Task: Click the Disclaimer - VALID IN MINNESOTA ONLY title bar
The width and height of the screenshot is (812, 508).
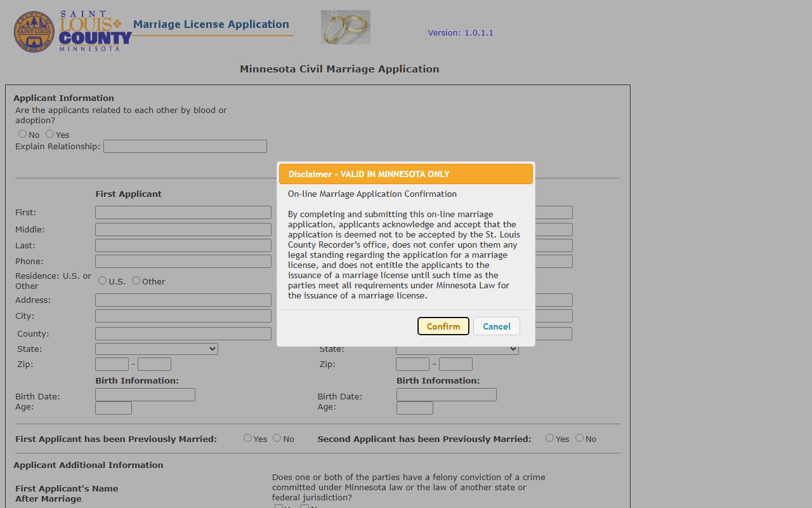Action: [406, 174]
